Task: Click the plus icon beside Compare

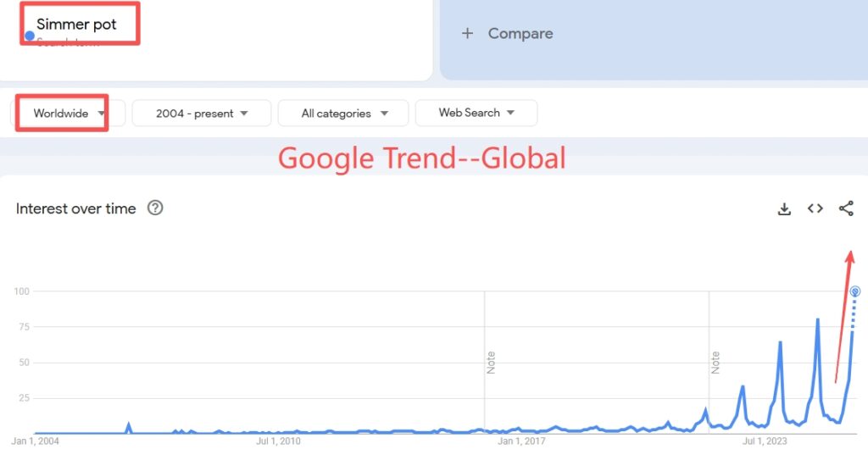Action: click(x=466, y=34)
